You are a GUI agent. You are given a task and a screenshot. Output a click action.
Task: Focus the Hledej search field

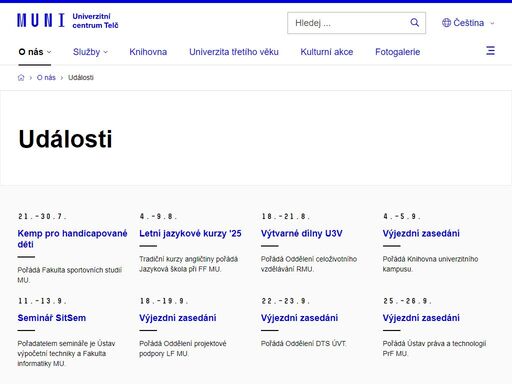pos(348,23)
